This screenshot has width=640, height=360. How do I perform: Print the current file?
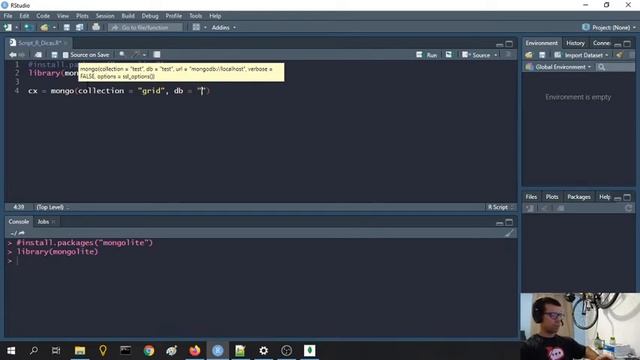96,27
